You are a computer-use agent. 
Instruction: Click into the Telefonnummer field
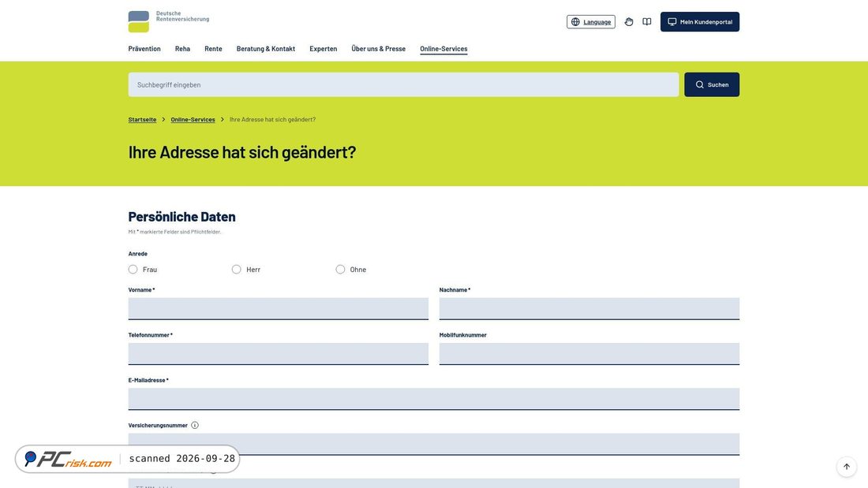[279, 354]
